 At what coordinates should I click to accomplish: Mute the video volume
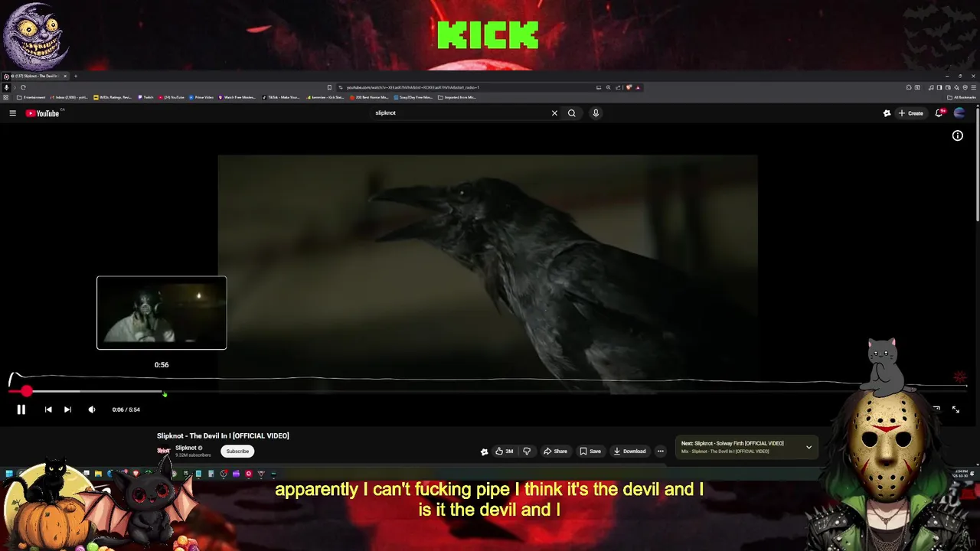coord(92,409)
